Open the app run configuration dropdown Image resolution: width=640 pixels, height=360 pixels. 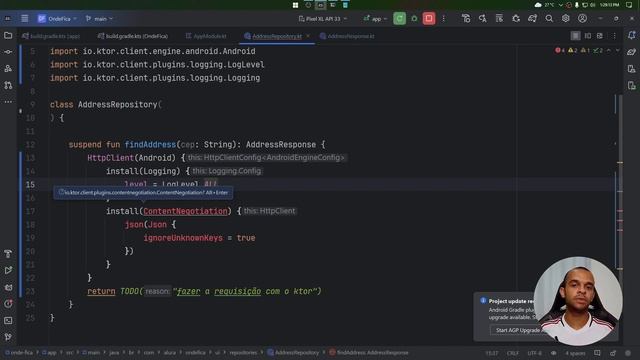pos(376,19)
